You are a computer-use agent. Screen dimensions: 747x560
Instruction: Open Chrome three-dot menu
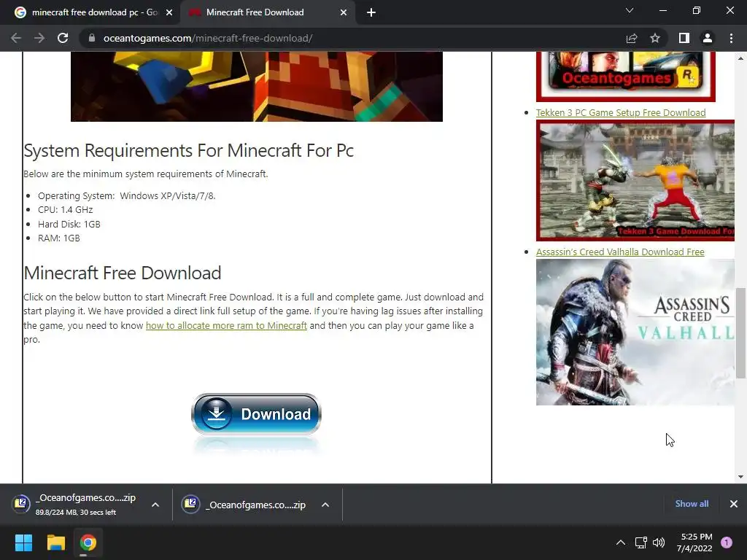click(x=731, y=38)
